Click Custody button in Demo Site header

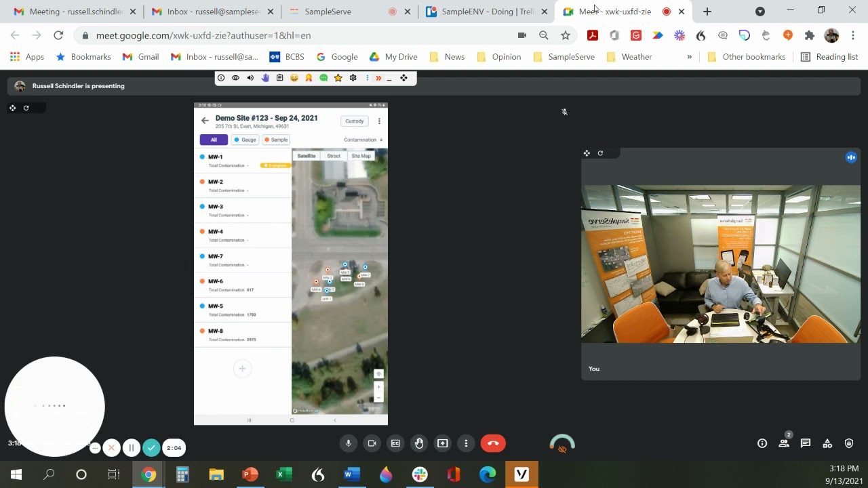click(x=355, y=121)
